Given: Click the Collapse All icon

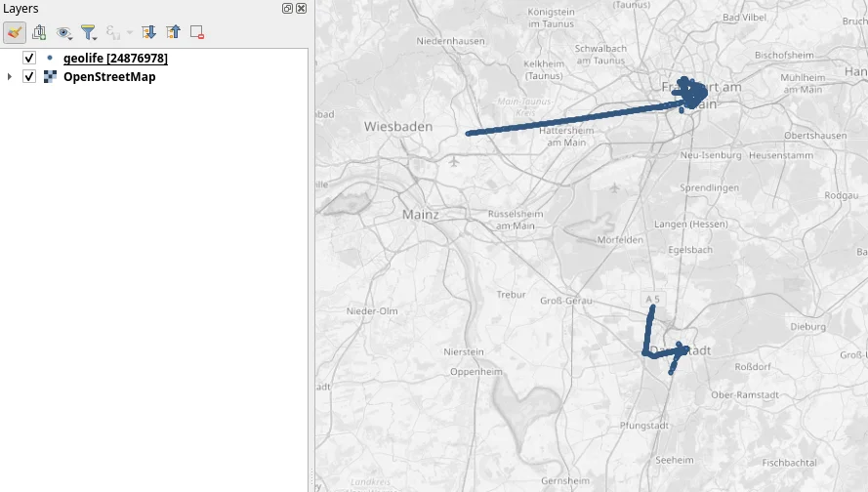Looking at the screenshot, I should 173,32.
